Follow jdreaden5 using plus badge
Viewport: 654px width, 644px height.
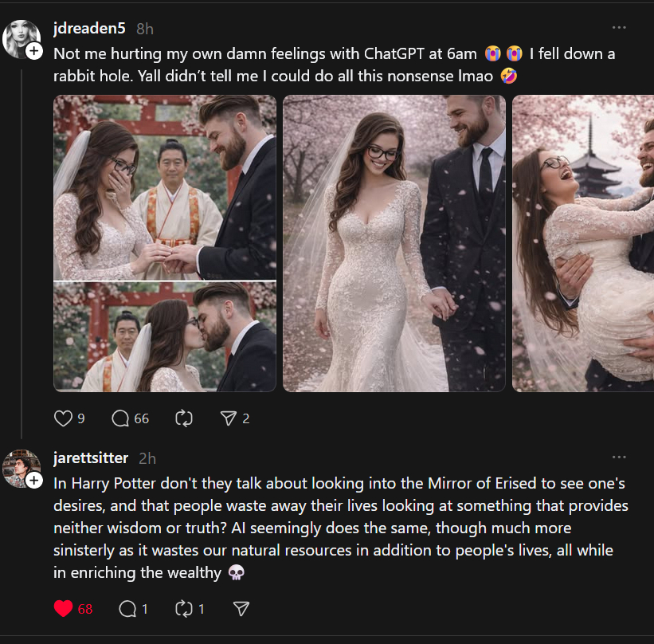pyautogui.click(x=34, y=51)
